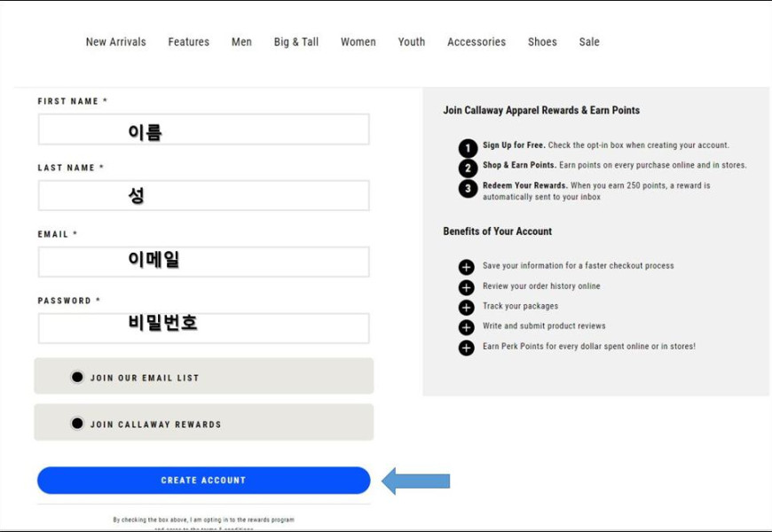Image resolution: width=772 pixels, height=532 pixels.
Task: Click the 'Save your information for a faster checkout' text
Action: (578, 266)
